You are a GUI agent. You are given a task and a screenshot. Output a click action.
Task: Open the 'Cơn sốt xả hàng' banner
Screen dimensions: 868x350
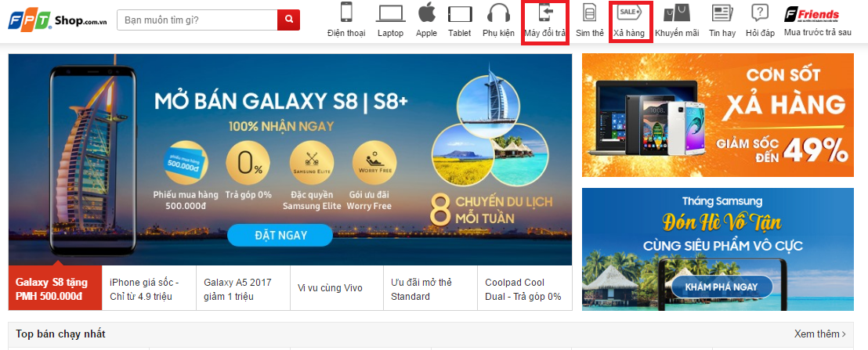tap(718, 115)
